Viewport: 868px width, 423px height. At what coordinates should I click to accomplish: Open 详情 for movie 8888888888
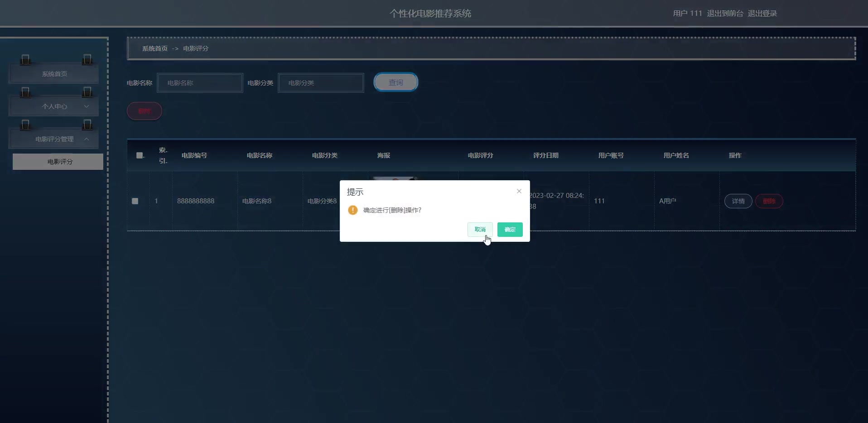(x=738, y=201)
